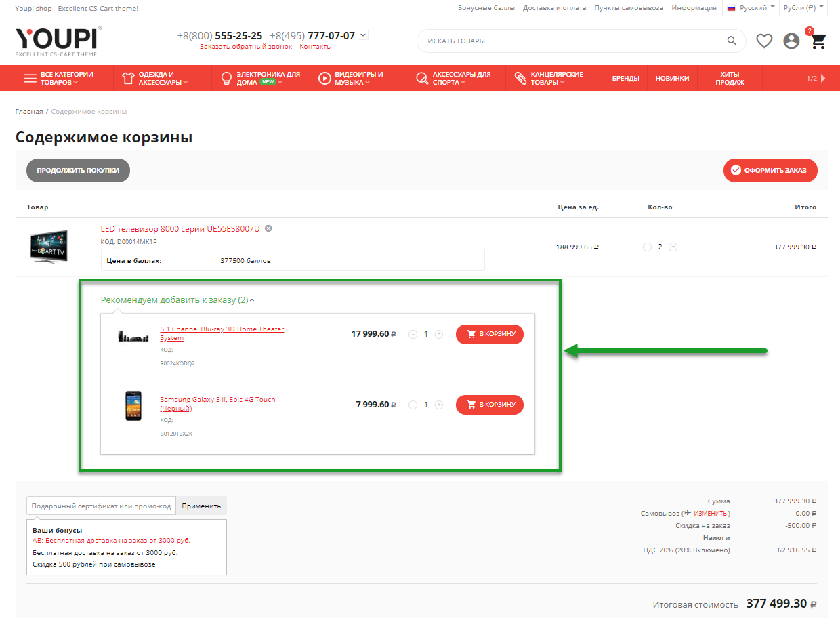Add Home Theater System to cart
This screenshot has width=840, height=618.
tap(490, 334)
